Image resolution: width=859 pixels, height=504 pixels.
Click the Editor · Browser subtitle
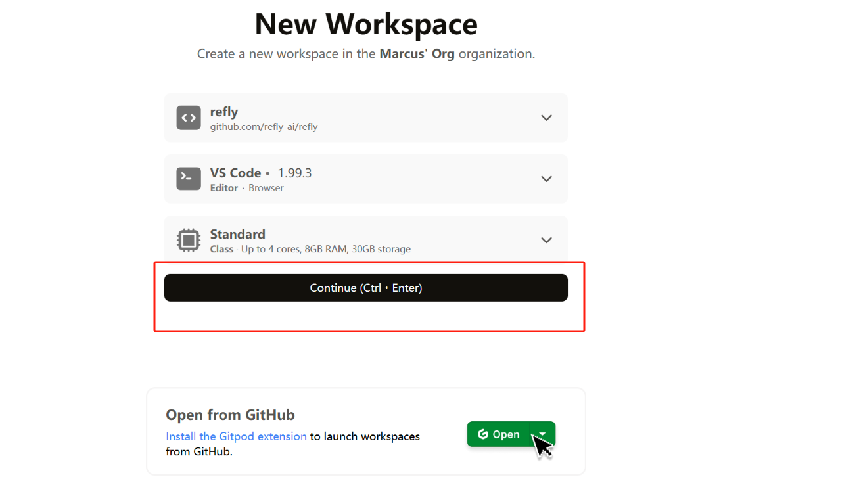click(246, 188)
